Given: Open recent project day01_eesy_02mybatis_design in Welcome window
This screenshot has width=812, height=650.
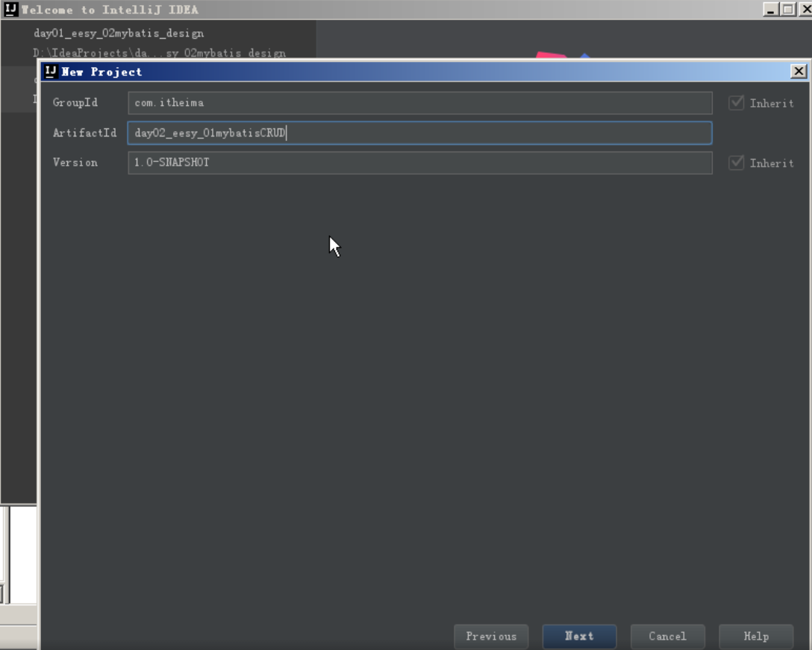Looking at the screenshot, I should [119, 33].
